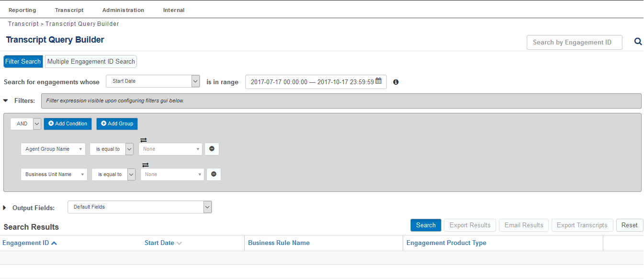This screenshot has width=644, height=279.
Task: Open the Start Date field dropdown
Action: (195, 81)
